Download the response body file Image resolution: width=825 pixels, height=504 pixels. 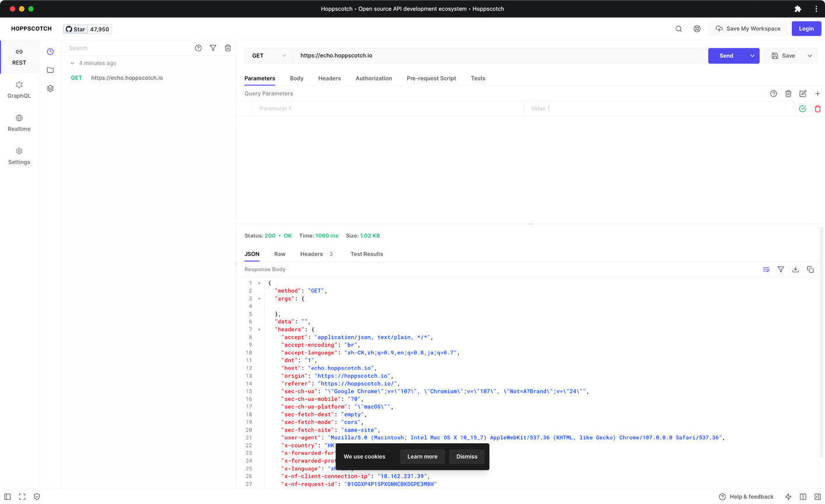[x=795, y=269]
